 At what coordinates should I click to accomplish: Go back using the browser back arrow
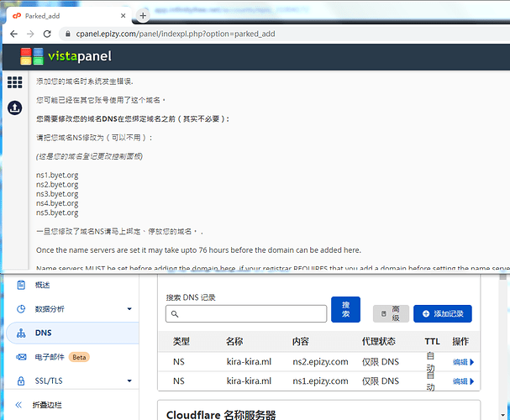11,34
